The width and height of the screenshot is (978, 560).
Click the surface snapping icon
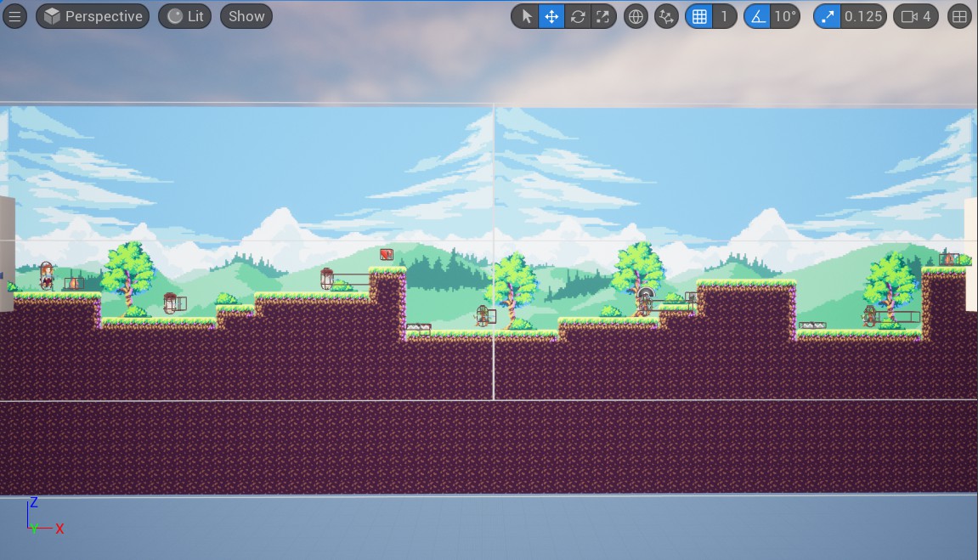[x=667, y=16]
